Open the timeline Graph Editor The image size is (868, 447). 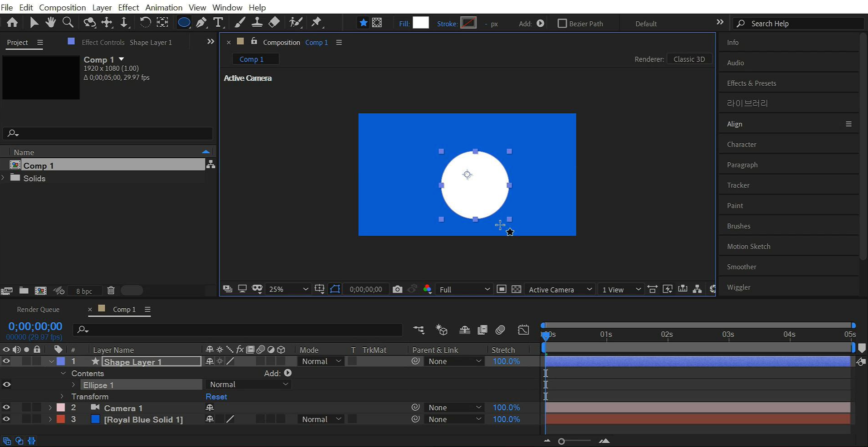pos(523,330)
